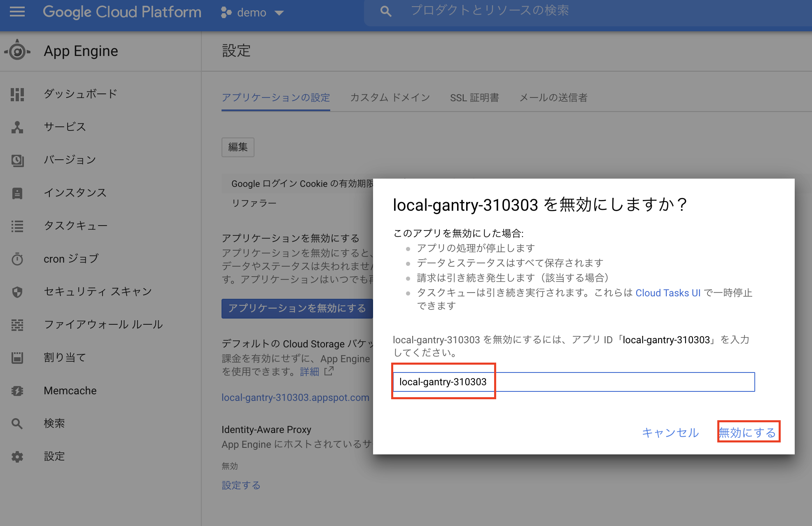Click the cron ジョブ stopwatch icon
Viewport: 812px width, 526px height.
click(17, 259)
